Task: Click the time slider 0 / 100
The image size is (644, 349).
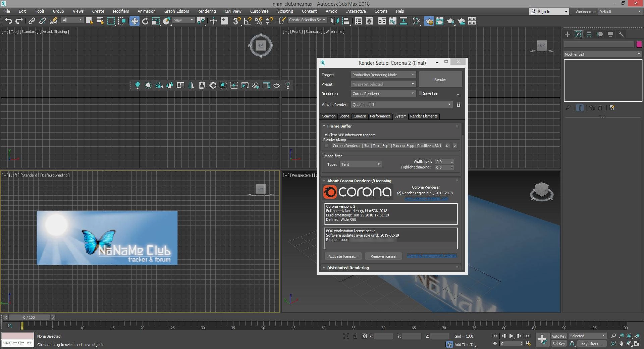Action: [29, 317]
